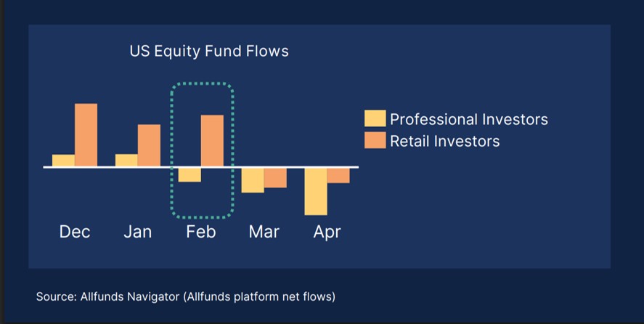Click the Mar axis label
The image size is (644, 324).
pos(264,232)
